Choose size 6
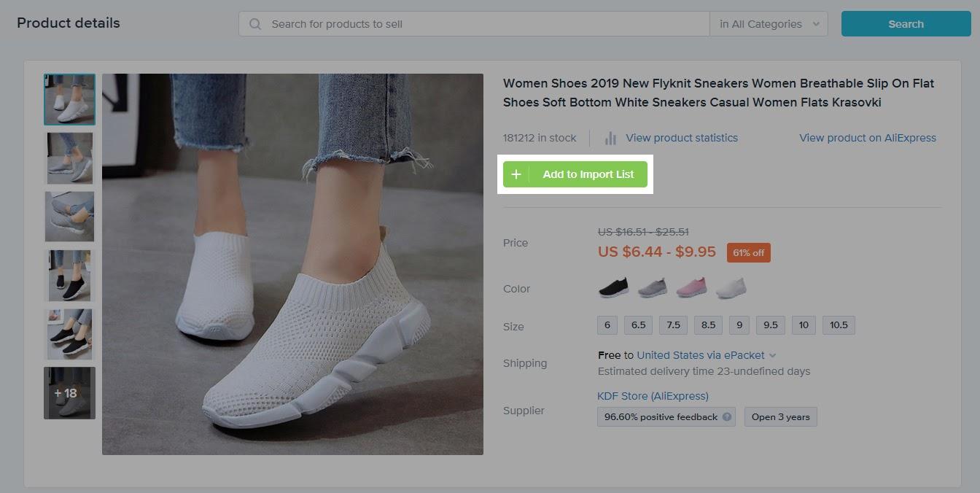Image resolution: width=980 pixels, height=493 pixels. (607, 325)
